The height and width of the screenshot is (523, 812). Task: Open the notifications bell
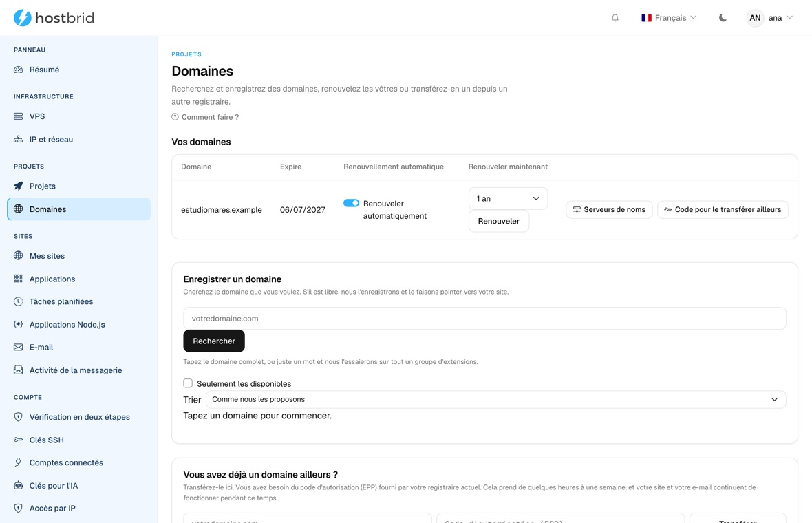click(x=615, y=18)
